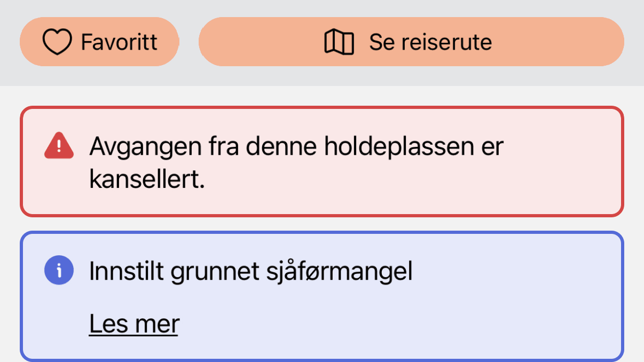The image size is (644, 362).
Task: Tap the word Innstilt in the info notice
Action: pyautogui.click(x=127, y=272)
